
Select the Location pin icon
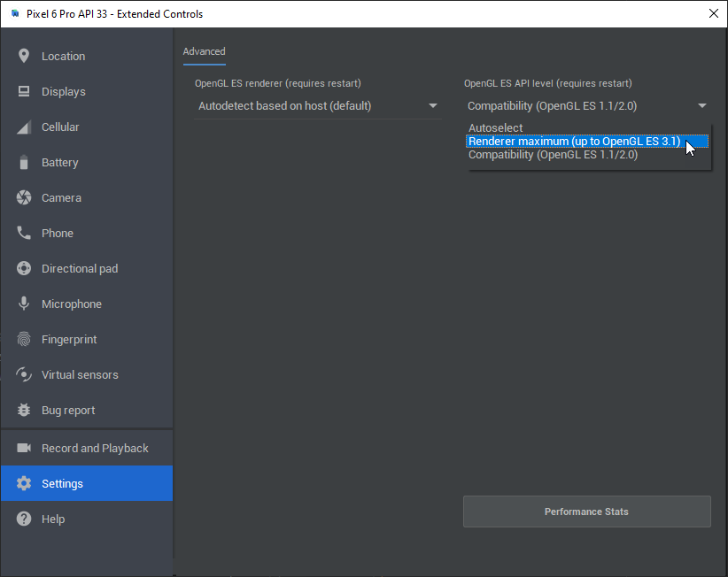click(24, 56)
